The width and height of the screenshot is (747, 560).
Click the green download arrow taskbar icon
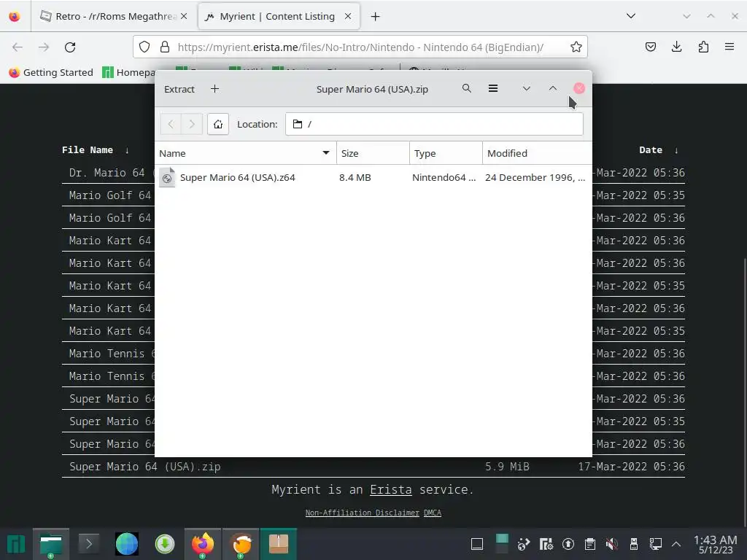point(165,544)
